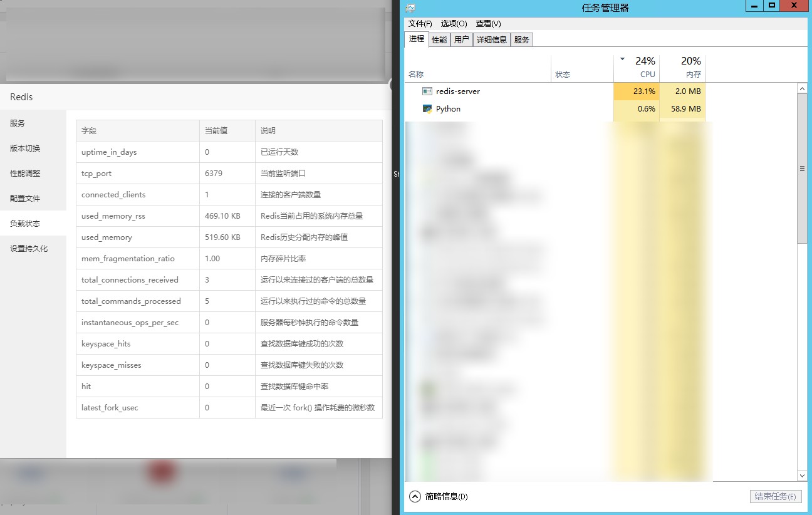Open the 查看(V) menu
Image resolution: width=812 pixels, height=515 pixels.
(x=489, y=24)
